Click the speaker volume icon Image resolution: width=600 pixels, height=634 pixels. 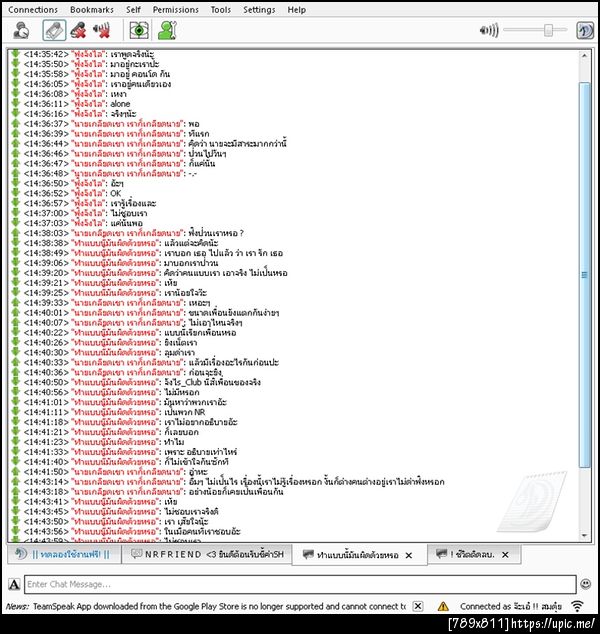(489, 30)
